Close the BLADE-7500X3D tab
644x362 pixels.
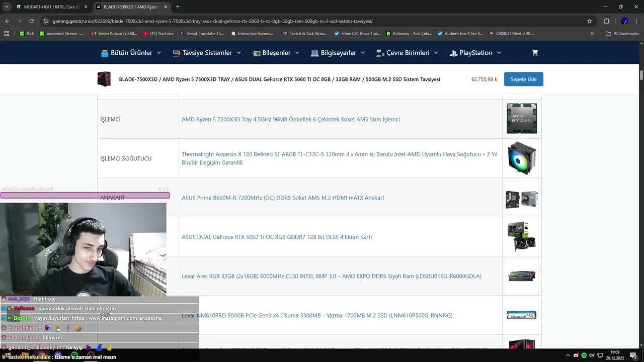(x=165, y=7)
